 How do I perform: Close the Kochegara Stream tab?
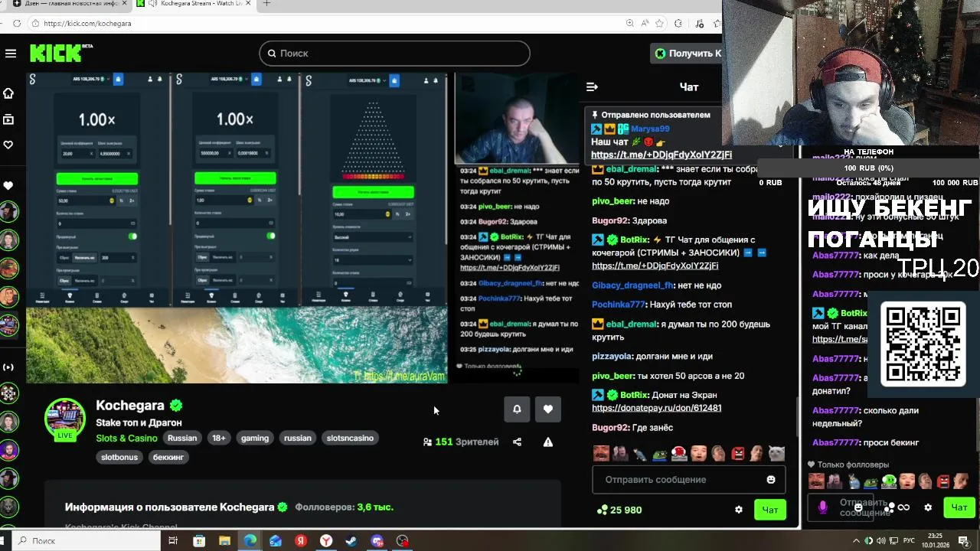[248, 4]
